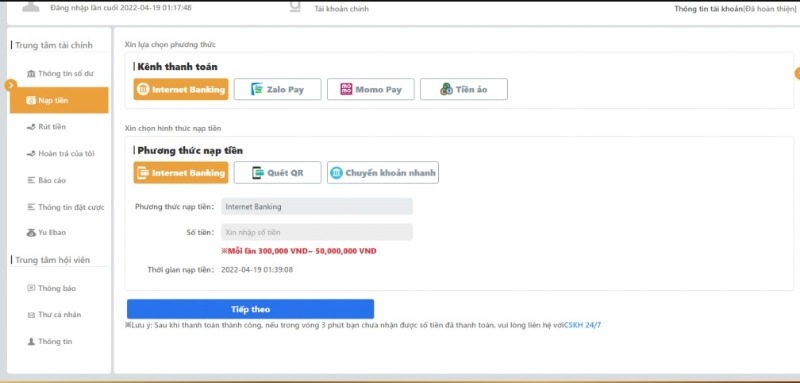Choose Chuyển khoản nhanh deposit method

(x=383, y=172)
